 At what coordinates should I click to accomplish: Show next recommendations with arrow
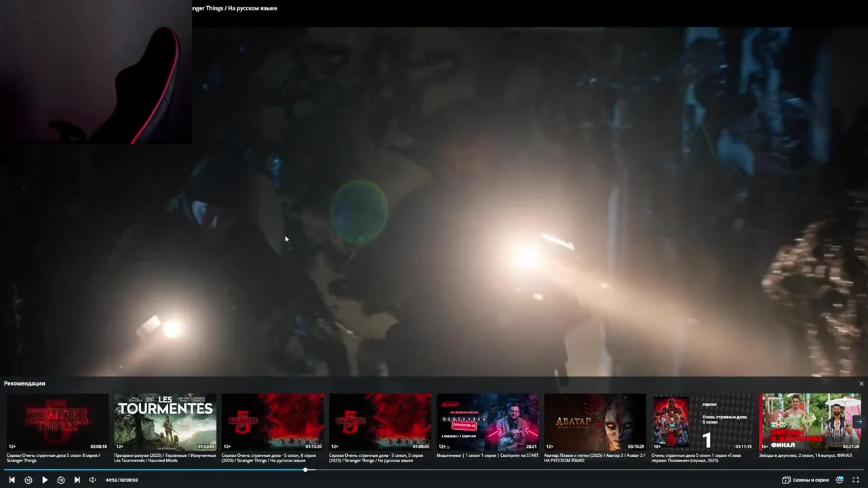pyautogui.click(x=859, y=421)
